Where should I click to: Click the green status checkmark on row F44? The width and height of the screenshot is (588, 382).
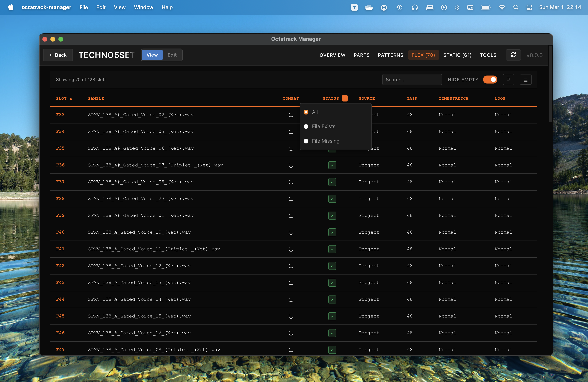tap(332, 299)
